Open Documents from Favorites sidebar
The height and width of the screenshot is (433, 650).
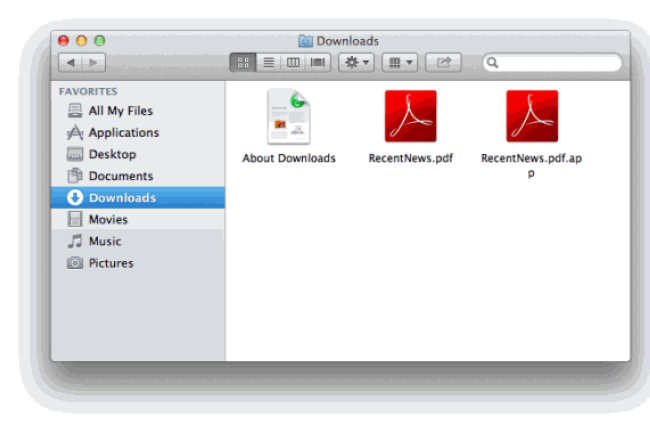click(120, 176)
